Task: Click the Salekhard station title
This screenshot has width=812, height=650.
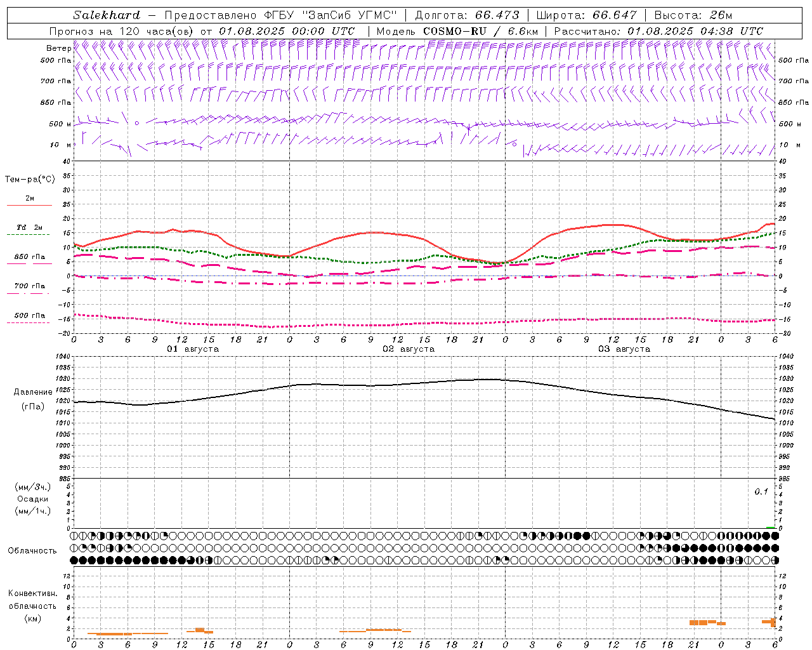Action: pos(107,15)
